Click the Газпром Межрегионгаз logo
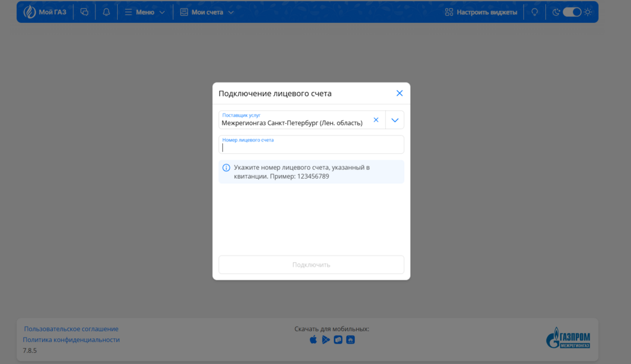Image resolution: width=631 pixels, height=364 pixels. pyautogui.click(x=568, y=338)
